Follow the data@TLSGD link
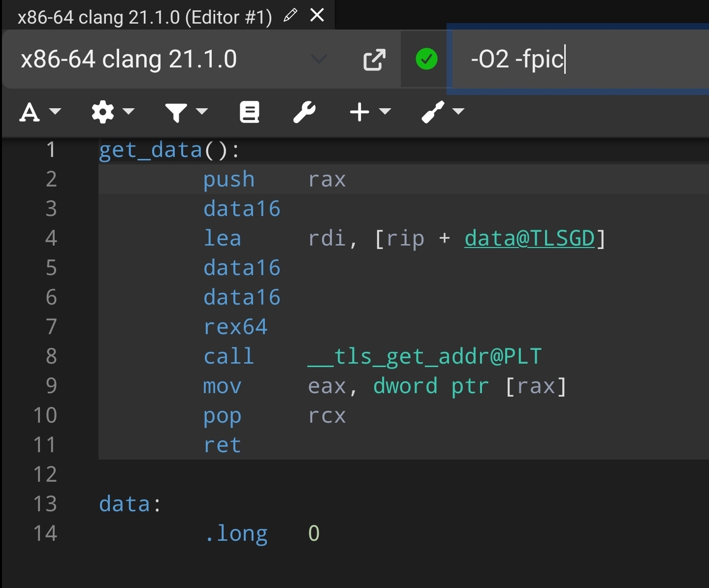Image resolution: width=709 pixels, height=588 pixels. pos(530,239)
